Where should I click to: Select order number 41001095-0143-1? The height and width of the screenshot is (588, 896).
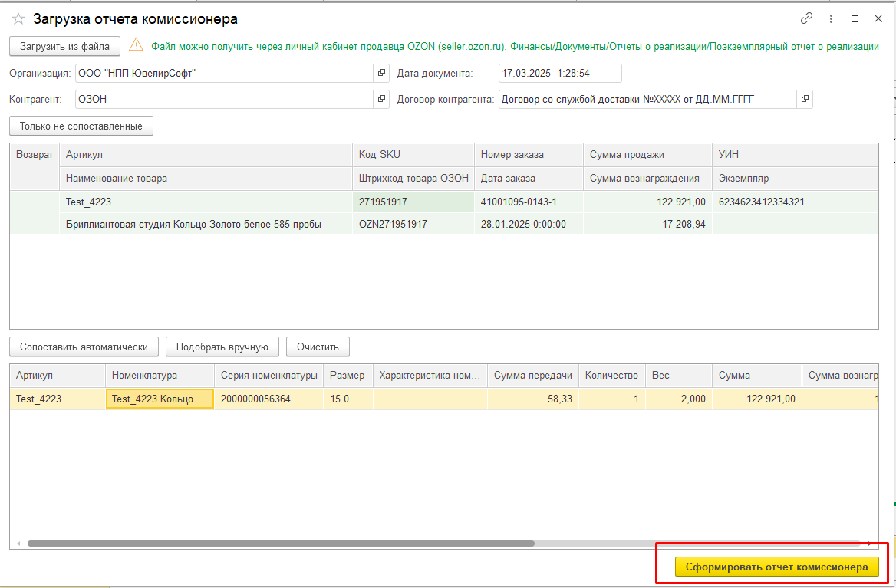click(529, 202)
